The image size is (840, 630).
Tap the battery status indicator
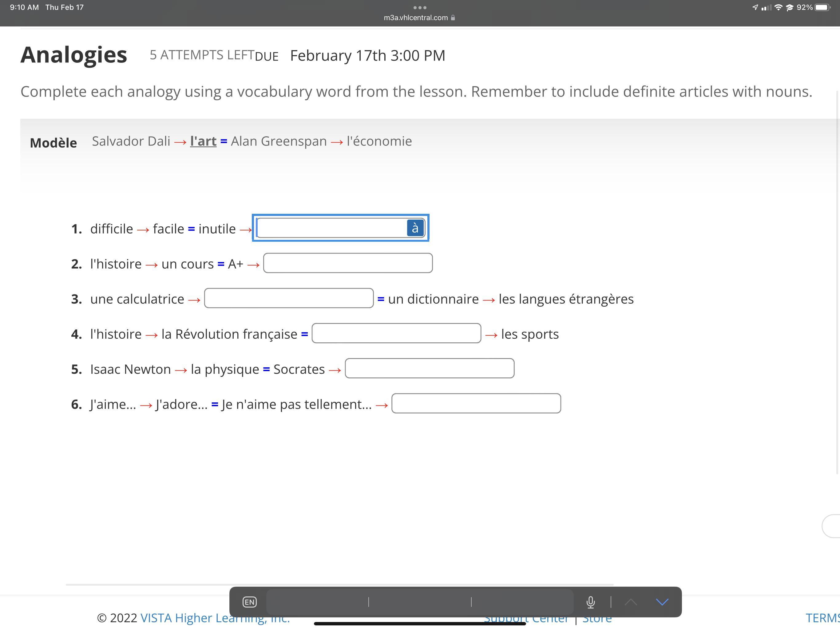[822, 8]
